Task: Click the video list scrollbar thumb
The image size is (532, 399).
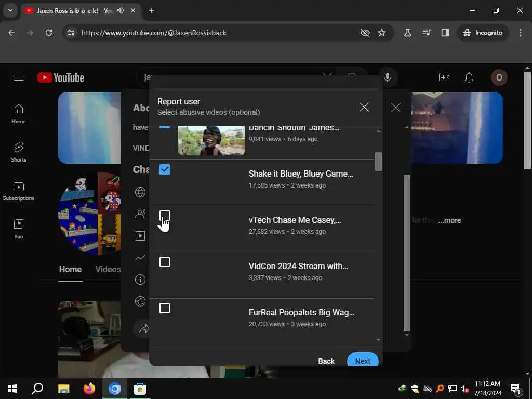Action: pos(378,162)
